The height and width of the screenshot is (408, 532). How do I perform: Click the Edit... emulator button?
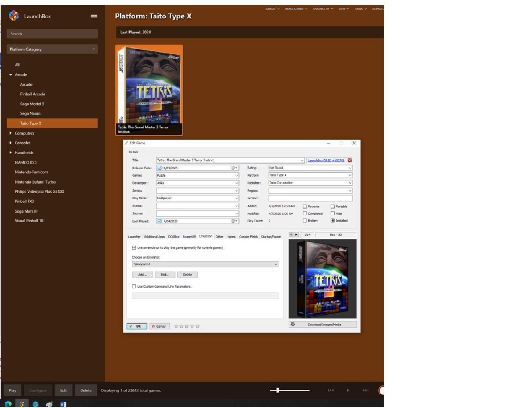coord(165,275)
